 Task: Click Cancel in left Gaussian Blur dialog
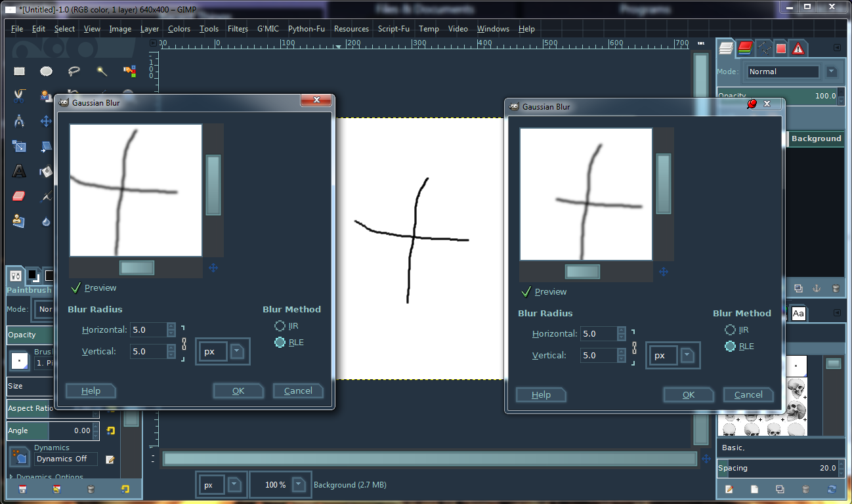(298, 390)
